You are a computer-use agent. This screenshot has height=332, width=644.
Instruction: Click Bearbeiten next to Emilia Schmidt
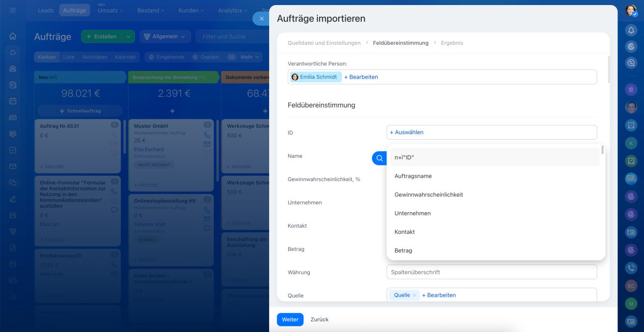click(361, 77)
